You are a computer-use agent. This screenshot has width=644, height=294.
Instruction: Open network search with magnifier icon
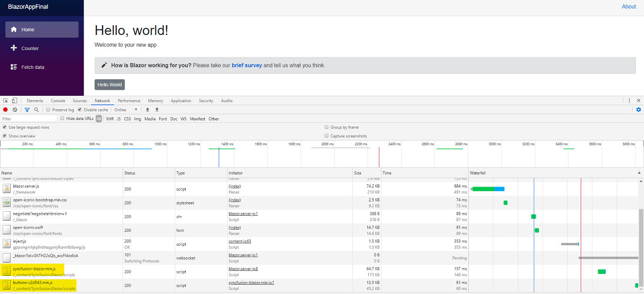pos(36,110)
